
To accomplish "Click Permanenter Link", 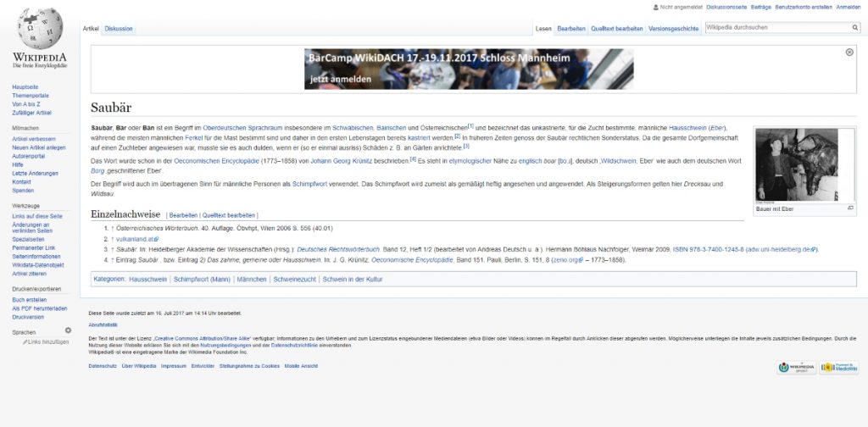I will coord(34,247).
